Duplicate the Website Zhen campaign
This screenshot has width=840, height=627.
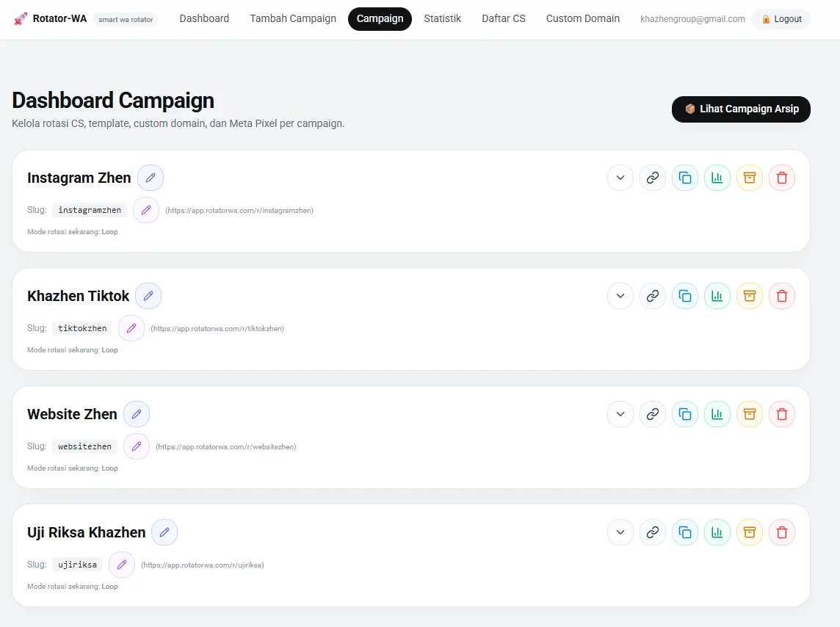[x=685, y=414]
